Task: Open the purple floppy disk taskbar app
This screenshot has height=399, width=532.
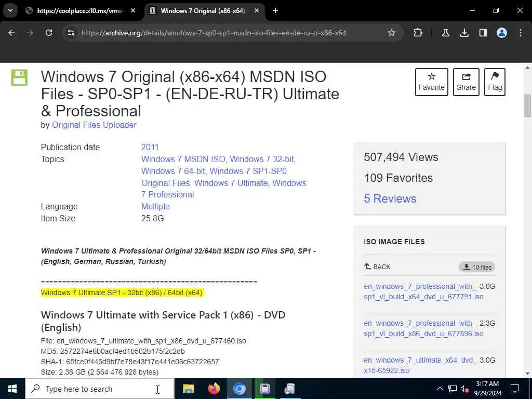Action: [x=264, y=389]
